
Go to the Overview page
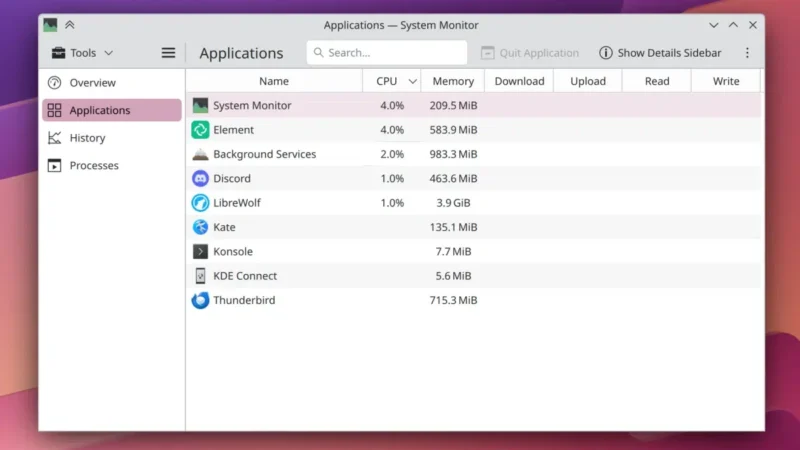pyautogui.click(x=112, y=83)
